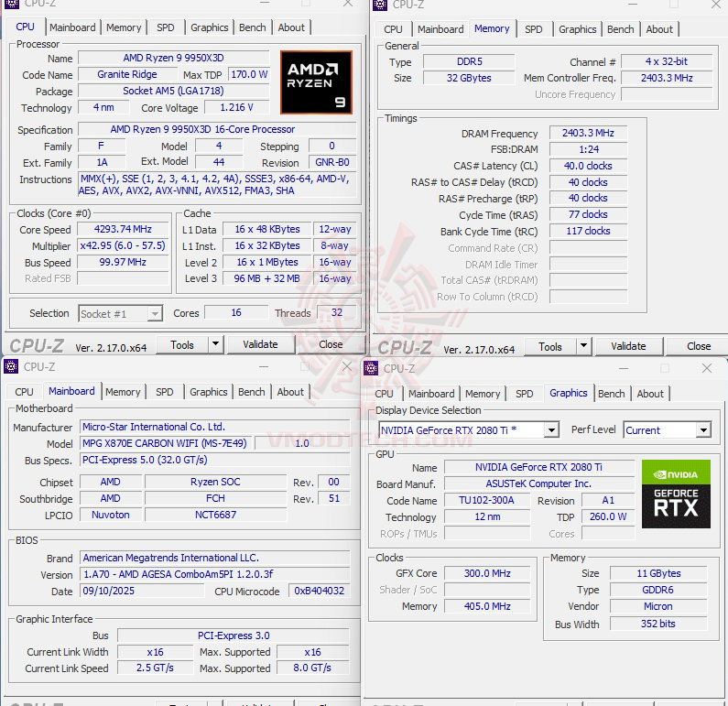Go to Bench tab in Graphics window
The width and height of the screenshot is (728, 706).
pos(611,394)
